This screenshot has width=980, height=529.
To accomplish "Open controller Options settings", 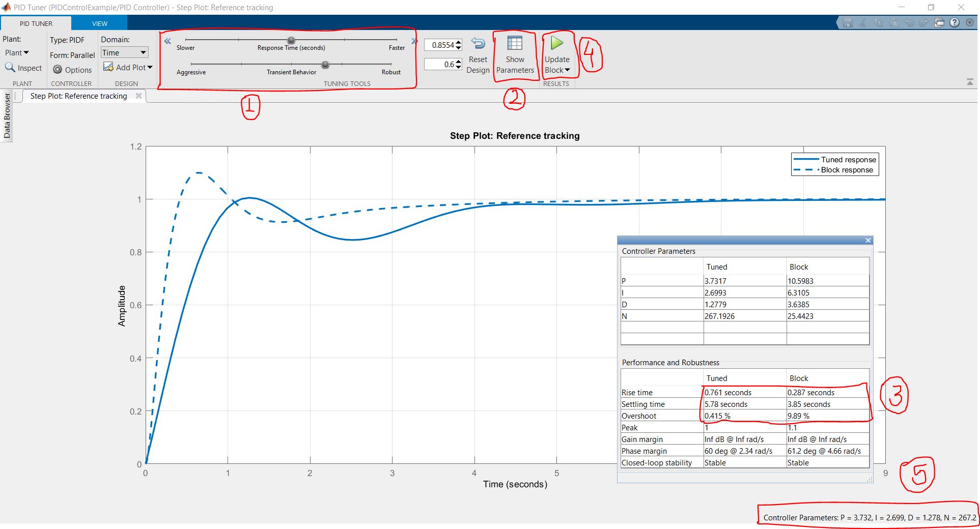I will tap(72, 70).
